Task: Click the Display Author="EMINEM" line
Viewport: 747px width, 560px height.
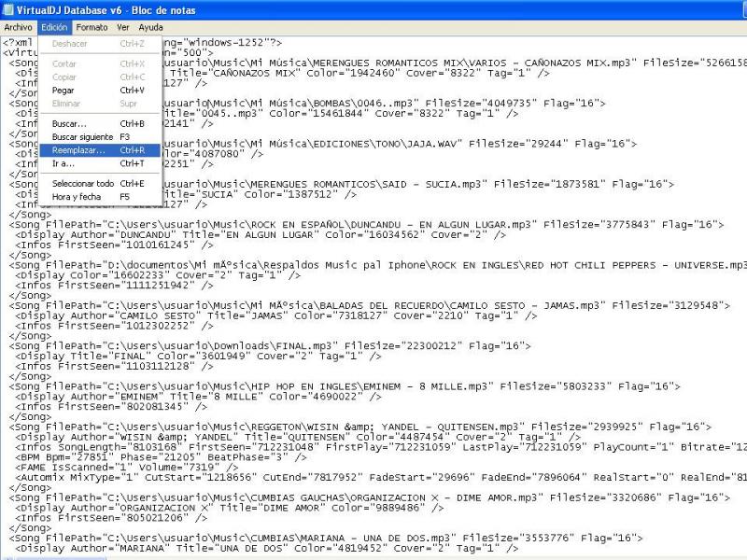Action: pyautogui.click(x=199, y=398)
